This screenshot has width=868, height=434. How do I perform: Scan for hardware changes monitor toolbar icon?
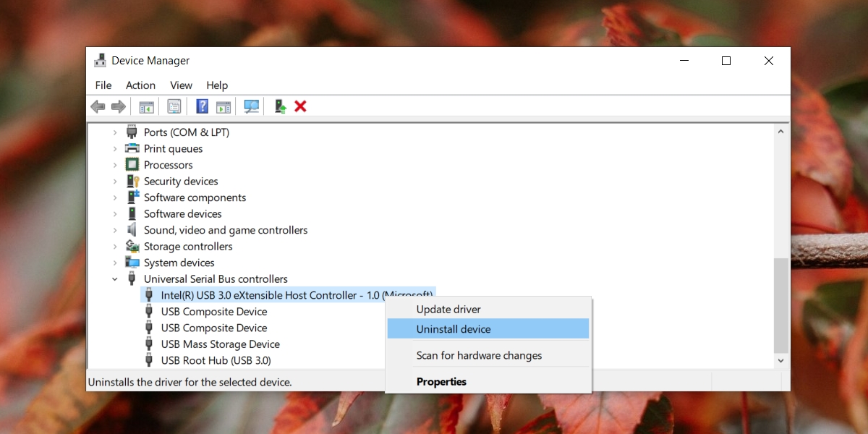click(x=252, y=106)
